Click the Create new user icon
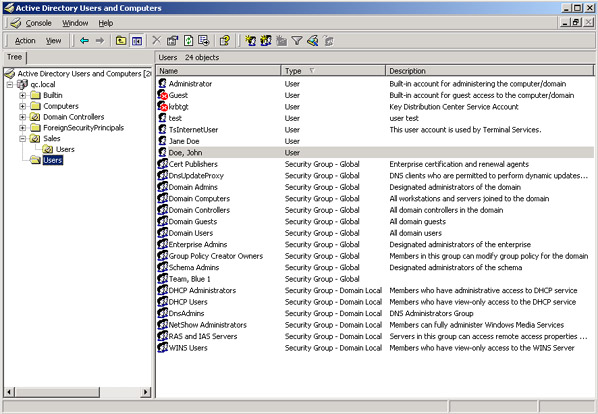The width and height of the screenshot is (598, 414). (x=251, y=40)
